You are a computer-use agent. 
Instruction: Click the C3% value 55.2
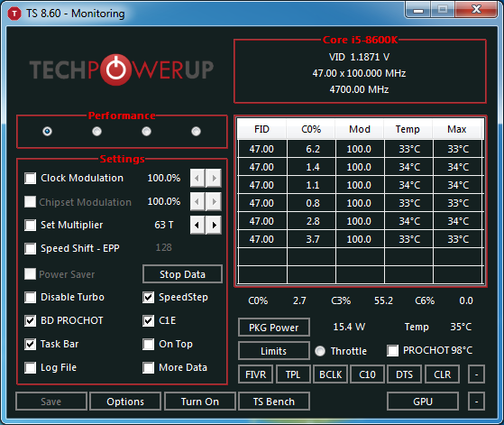(383, 300)
